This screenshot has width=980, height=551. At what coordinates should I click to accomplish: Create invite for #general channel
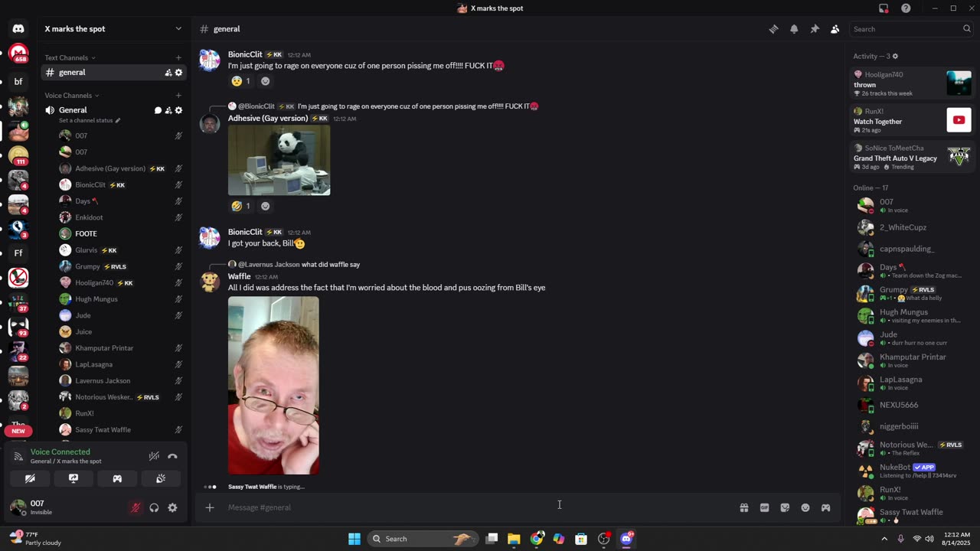pyautogui.click(x=168, y=73)
